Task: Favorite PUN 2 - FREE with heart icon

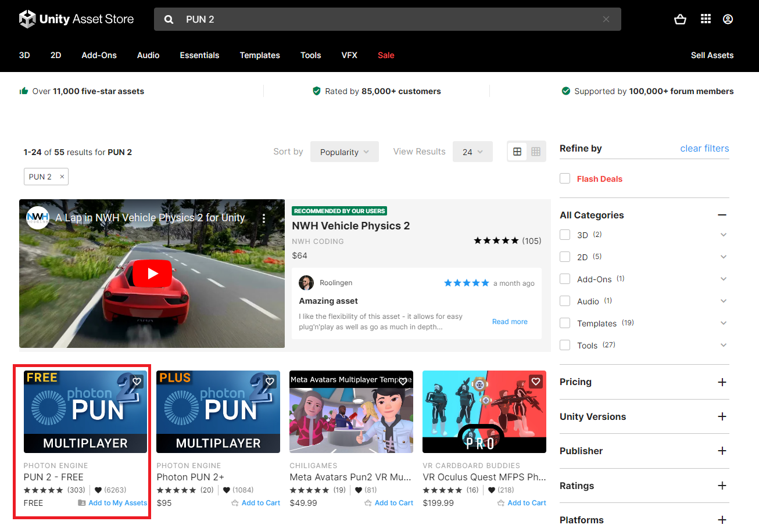Action: click(137, 382)
